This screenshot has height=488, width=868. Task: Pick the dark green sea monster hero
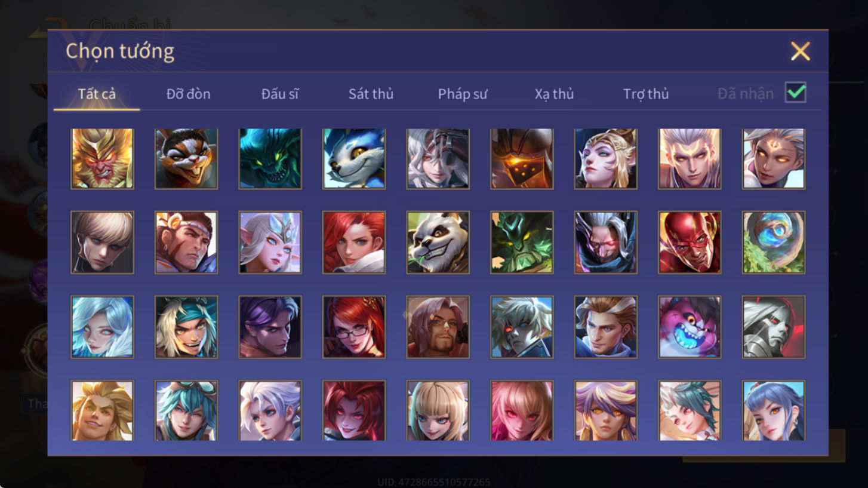[270, 159]
